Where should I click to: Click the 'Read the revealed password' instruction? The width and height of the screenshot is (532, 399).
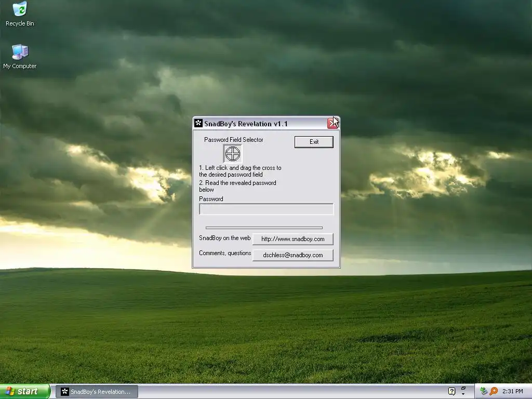[237, 186]
